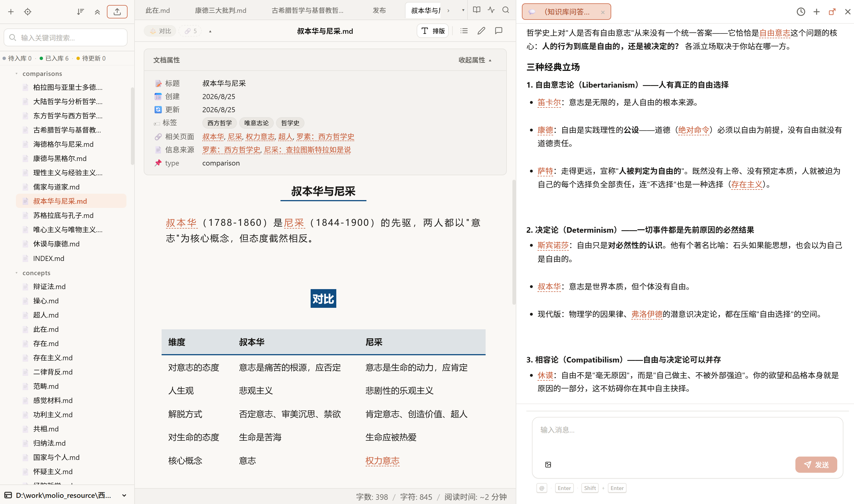The width and height of the screenshot is (854, 504).
Task: Open the sort order icon in sidebar
Action: (x=80, y=11)
